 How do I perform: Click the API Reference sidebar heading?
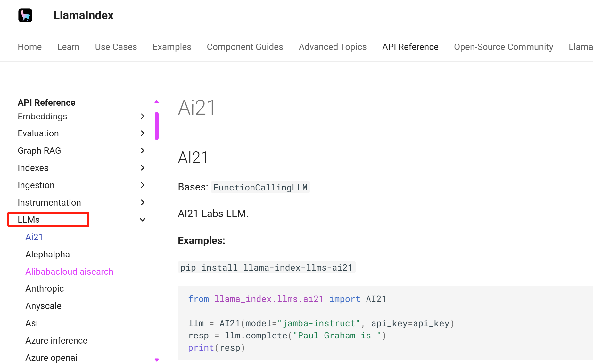coord(46,102)
